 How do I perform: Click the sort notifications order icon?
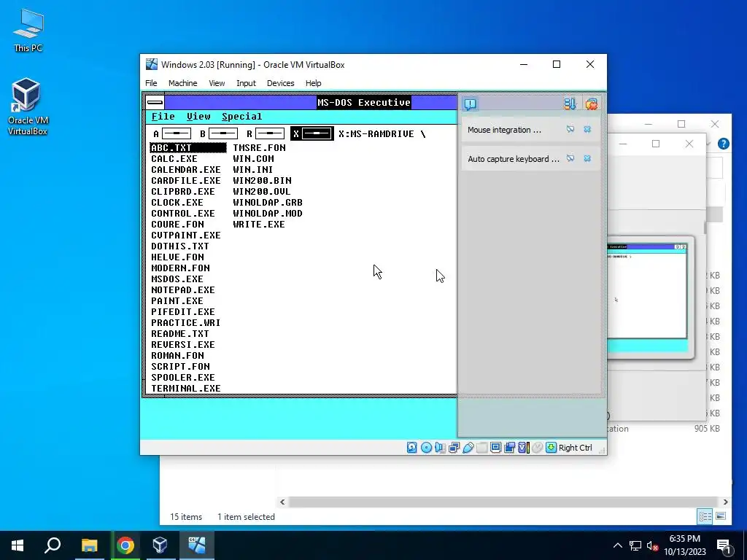570,104
